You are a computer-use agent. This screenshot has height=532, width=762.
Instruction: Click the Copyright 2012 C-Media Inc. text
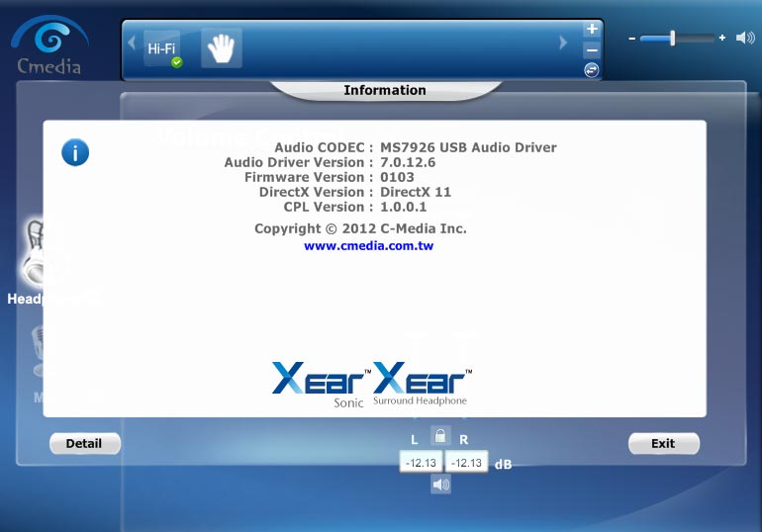(360, 228)
